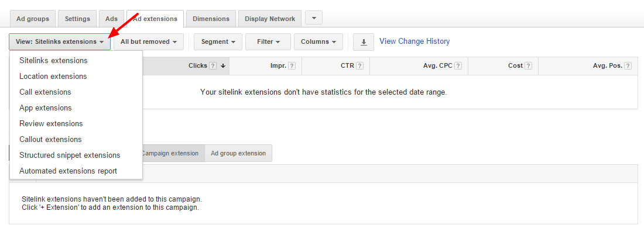The width and height of the screenshot is (644, 232).
Task: Expand the Filter dropdown
Action: 268,42
